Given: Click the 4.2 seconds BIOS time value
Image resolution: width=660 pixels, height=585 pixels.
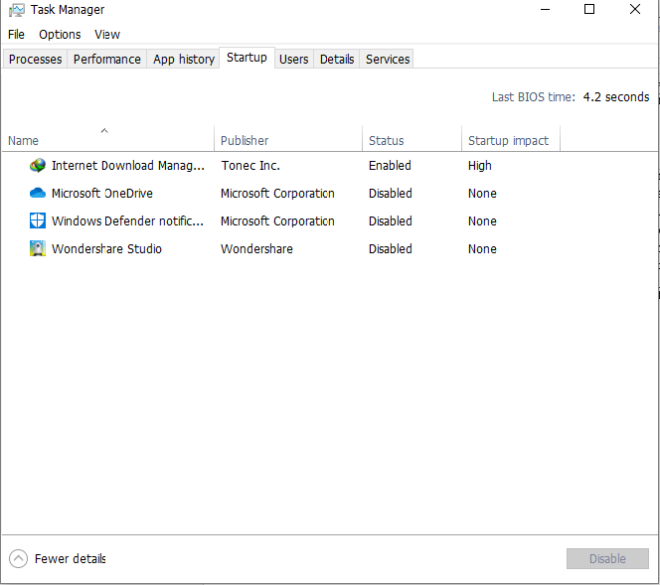Looking at the screenshot, I should coord(616,97).
